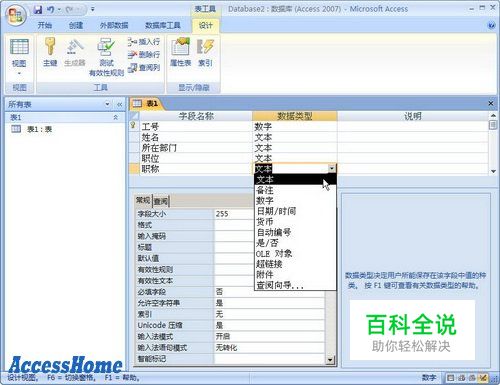Viewport: 500px width, 385px height.
Task: Switch to datasheet view status icon
Action: tap(451, 378)
